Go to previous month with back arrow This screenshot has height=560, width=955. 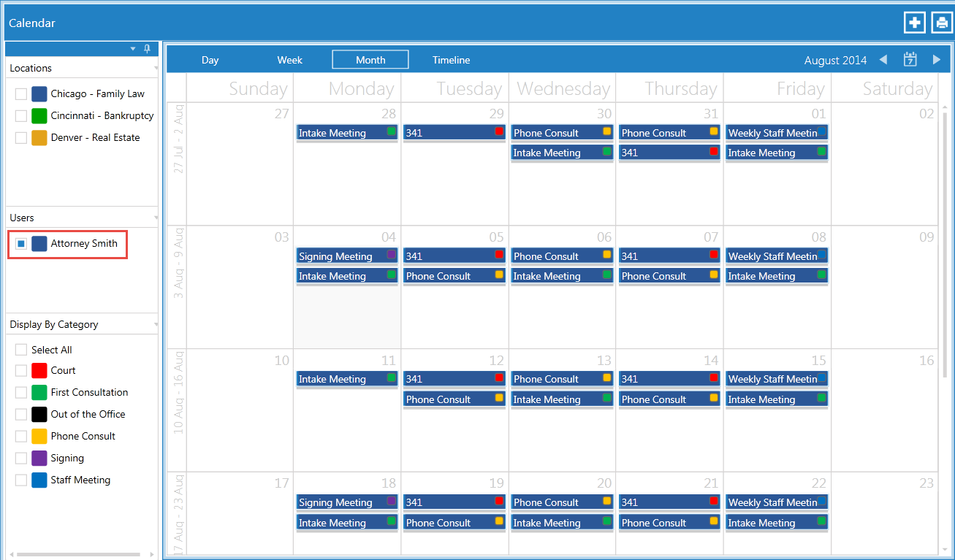point(883,60)
